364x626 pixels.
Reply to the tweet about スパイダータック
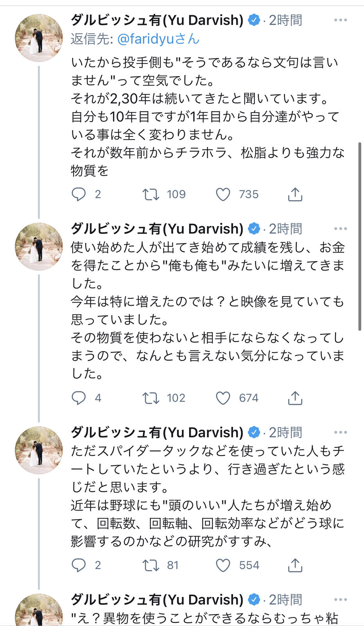(x=79, y=565)
